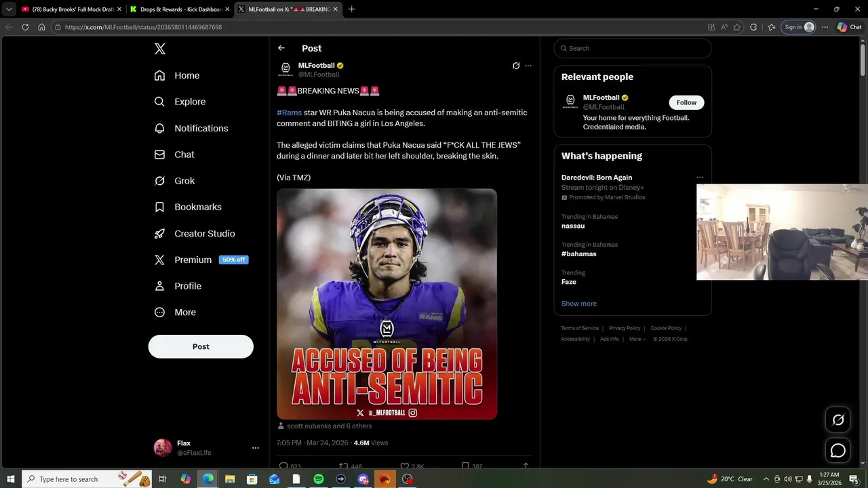This screenshot has width=868, height=488.
Task: Click the MLFootball avatar on the post
Action: pyautogui.click(x=285, y=69)
